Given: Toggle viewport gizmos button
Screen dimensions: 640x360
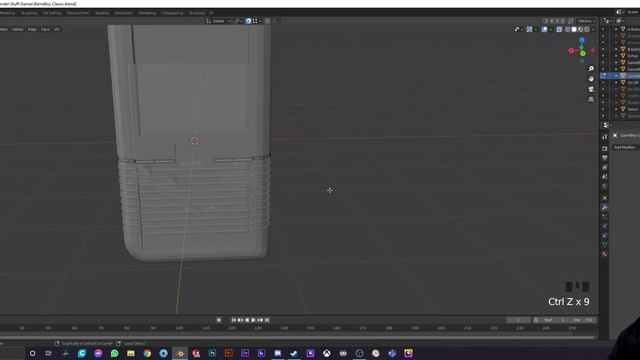Looking at the screenshot, I should [529, 29].
